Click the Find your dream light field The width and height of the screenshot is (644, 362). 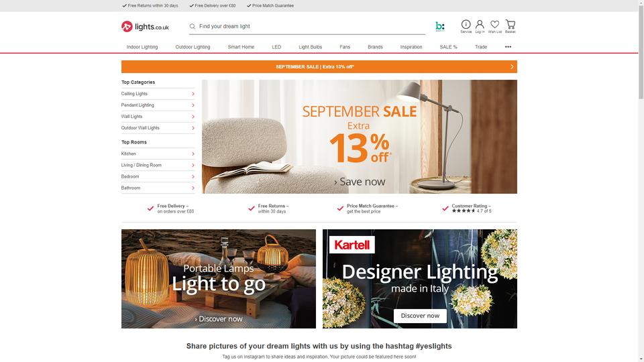coord(311,26)
